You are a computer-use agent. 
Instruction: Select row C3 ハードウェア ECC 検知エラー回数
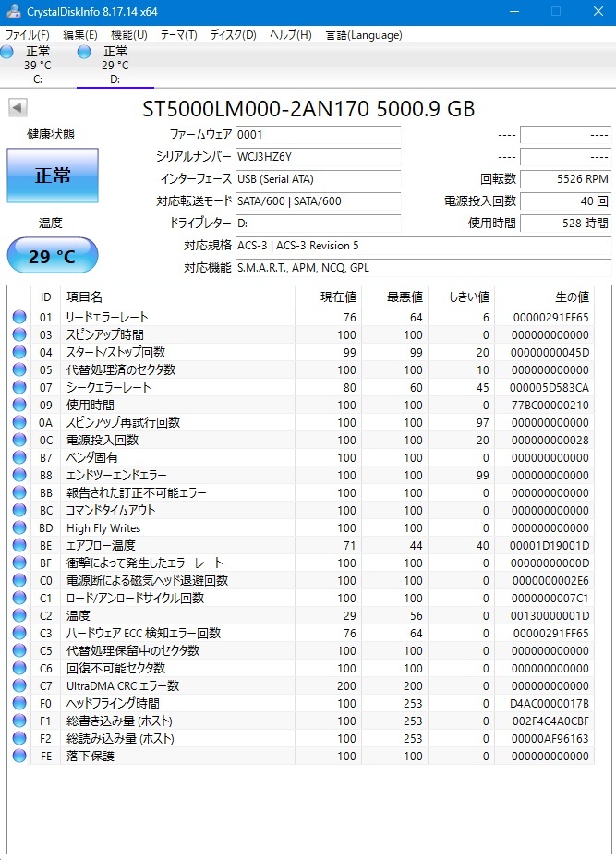[301, 633]
